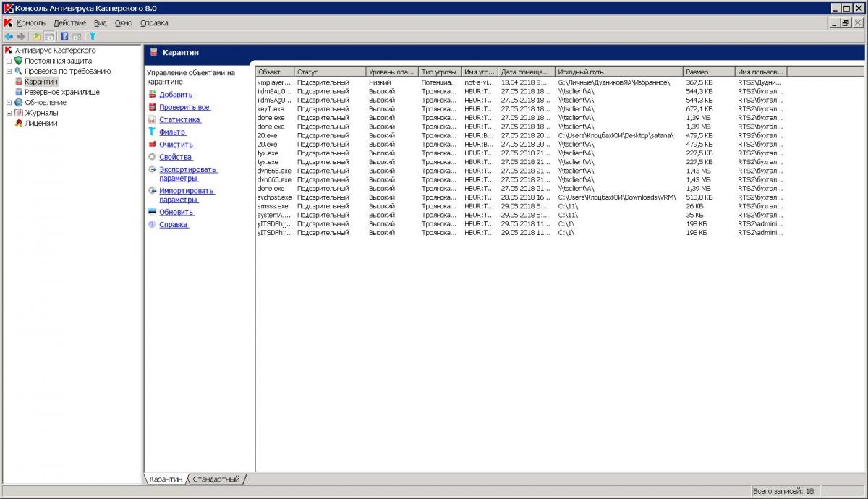Screen dimensions: 868x499
Task: Expand the Постоянная защита tree node
Action: click(9, 61)
